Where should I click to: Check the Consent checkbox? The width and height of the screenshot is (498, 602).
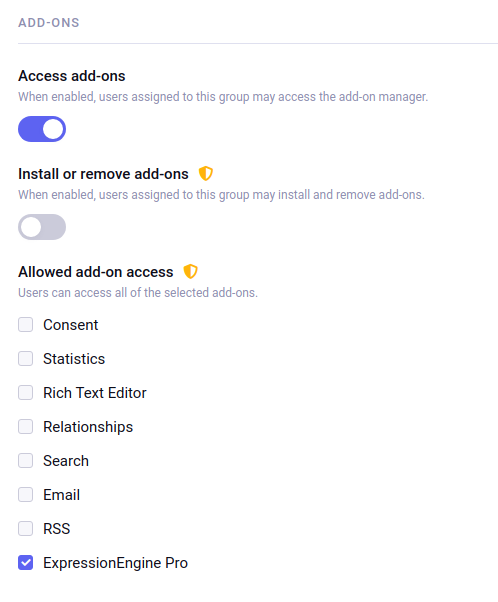26,325
